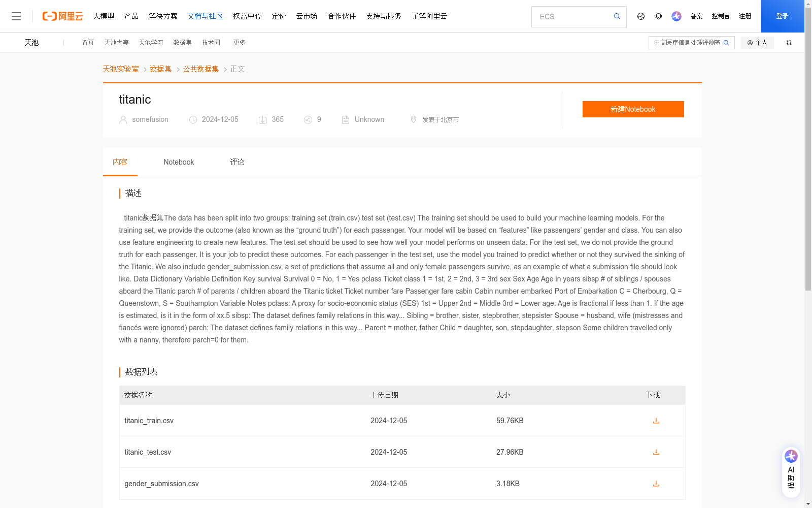Download titanic_test.csv file
This screenshot has width=812, height=508.
tap(656, 452)
